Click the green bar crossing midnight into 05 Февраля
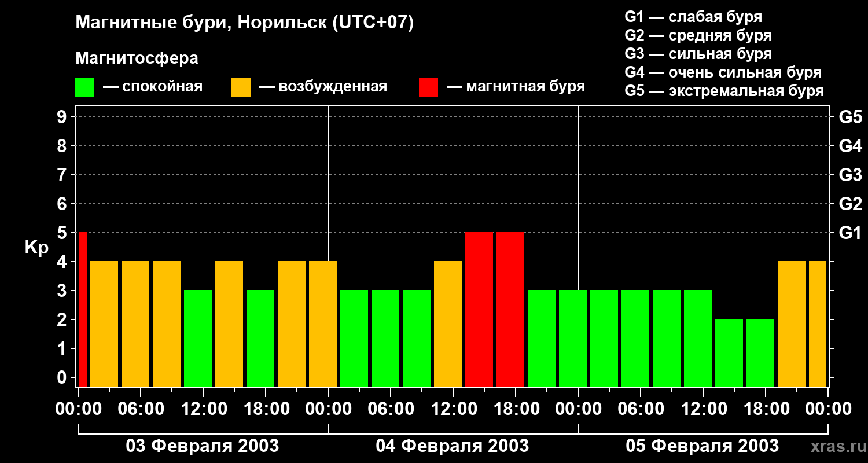 coord(573,338)
